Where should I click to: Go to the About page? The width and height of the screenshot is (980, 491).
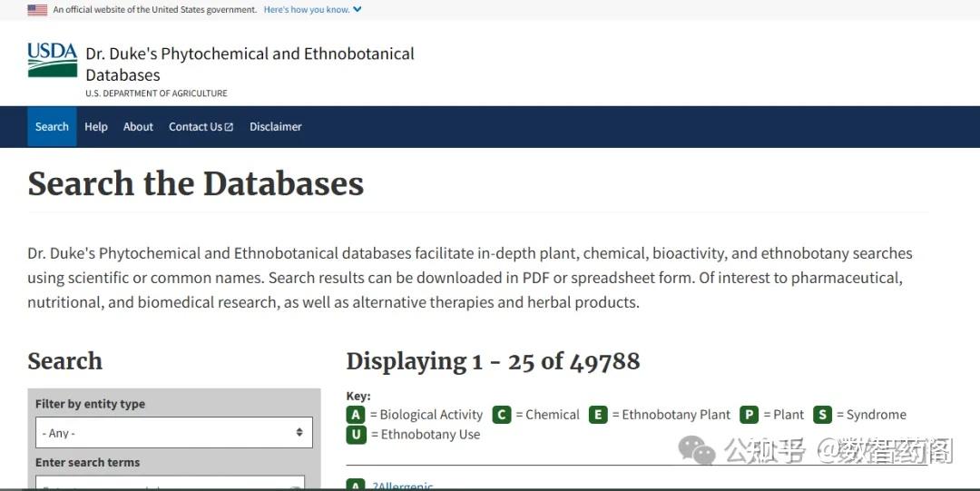click(138, 127)
